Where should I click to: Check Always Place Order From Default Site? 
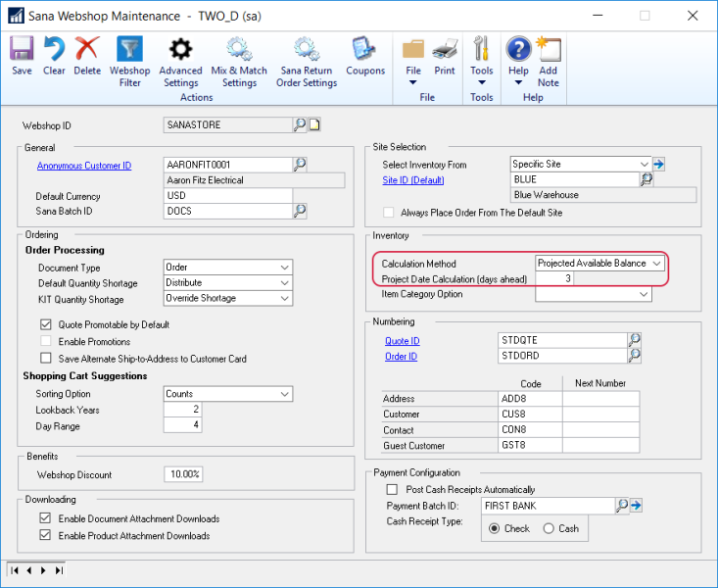pyautogui.click(x=388, y=213)
